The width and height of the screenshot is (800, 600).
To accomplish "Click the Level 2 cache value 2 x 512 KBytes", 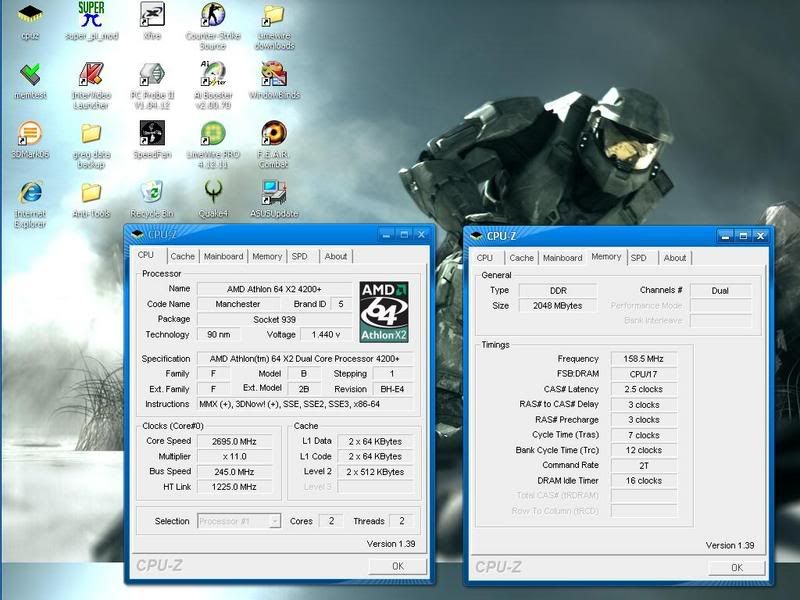I will (x=375, y=472).
